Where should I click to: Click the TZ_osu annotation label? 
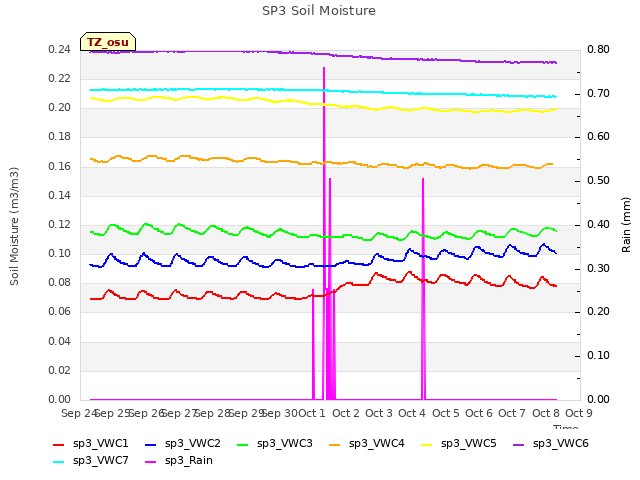coord(108,42)
